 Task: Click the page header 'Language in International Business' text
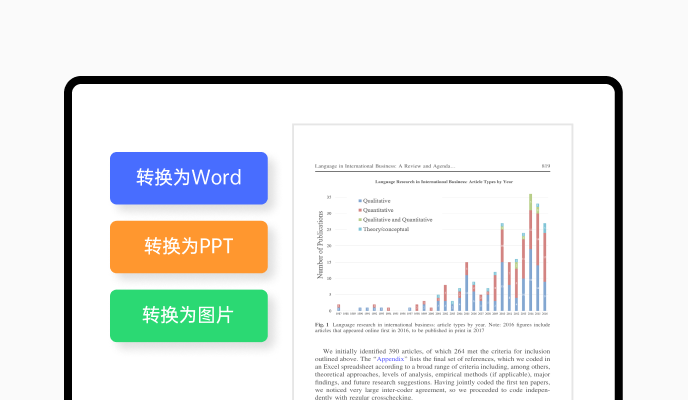click(x=385, y=166)
